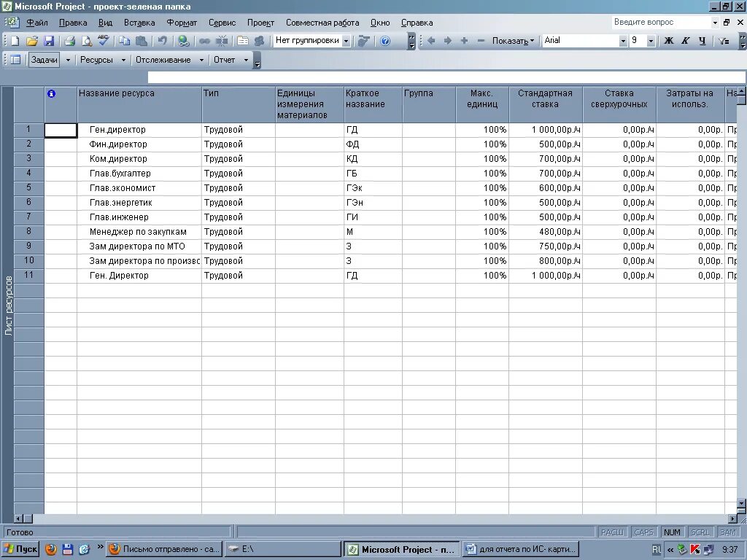This screenshot has width=747, height=560.
Task: Click the Задачи guide button
Action: click(44, 60)
